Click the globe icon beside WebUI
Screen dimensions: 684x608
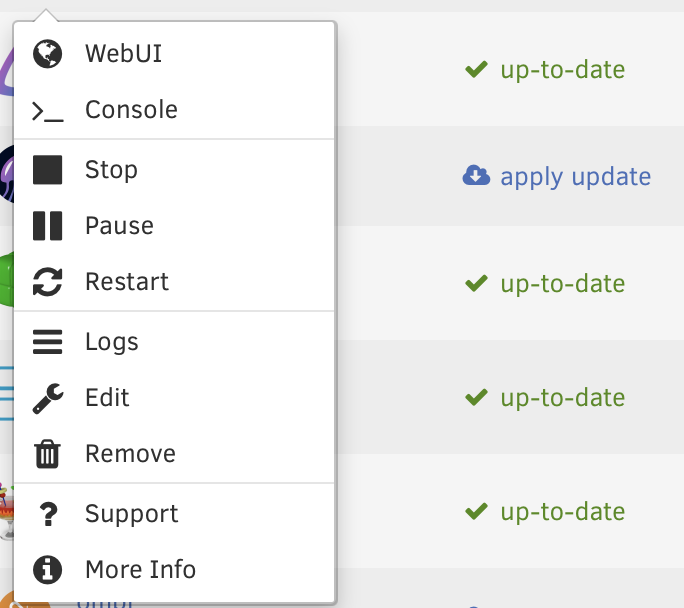(48, 54)
